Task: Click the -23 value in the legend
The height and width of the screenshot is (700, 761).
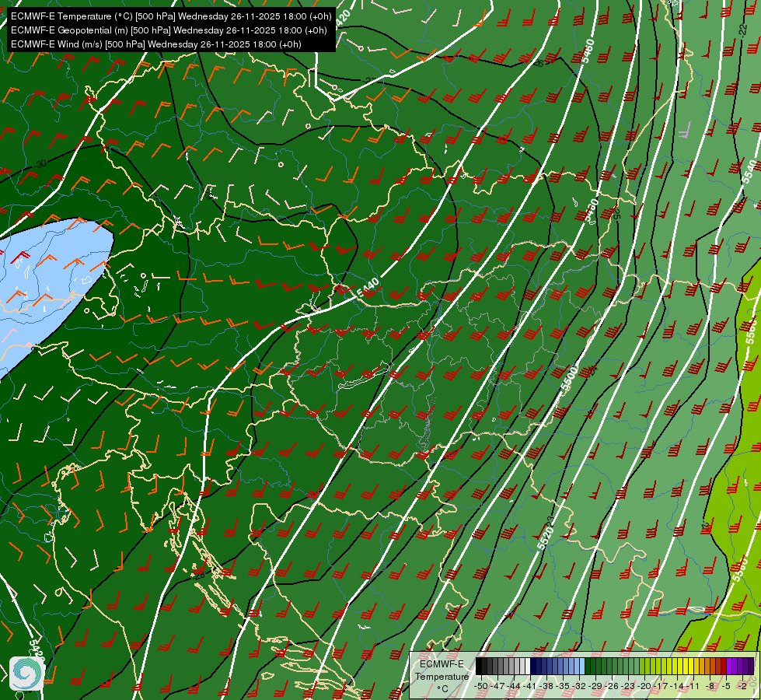Action: pyautogui.click(x=628, y=686)
